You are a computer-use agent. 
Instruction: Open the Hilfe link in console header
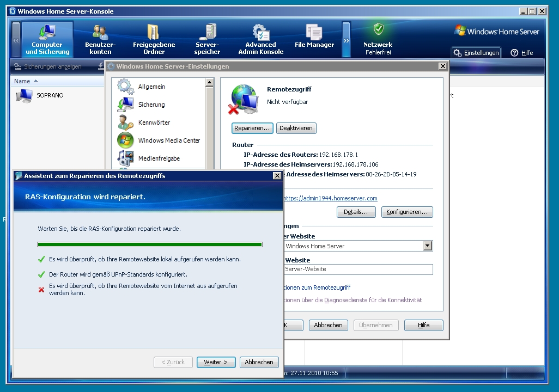click(x=522, y=53)
